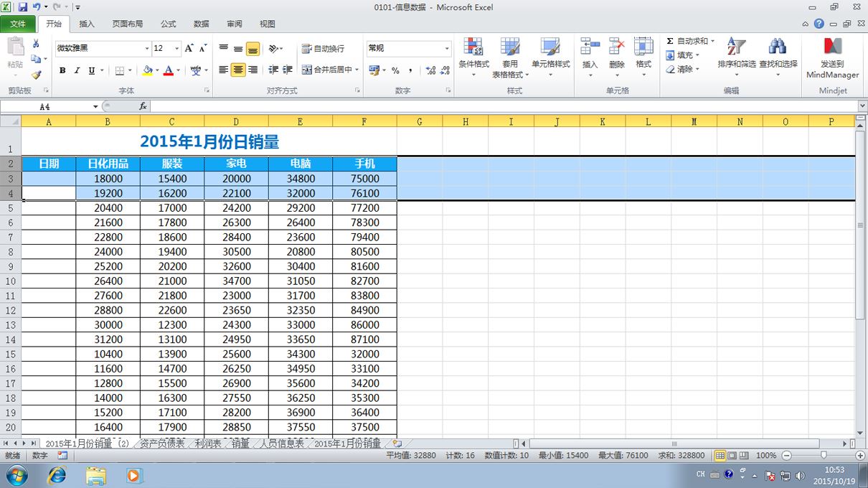Apply comma style number format

pos(410,70)
